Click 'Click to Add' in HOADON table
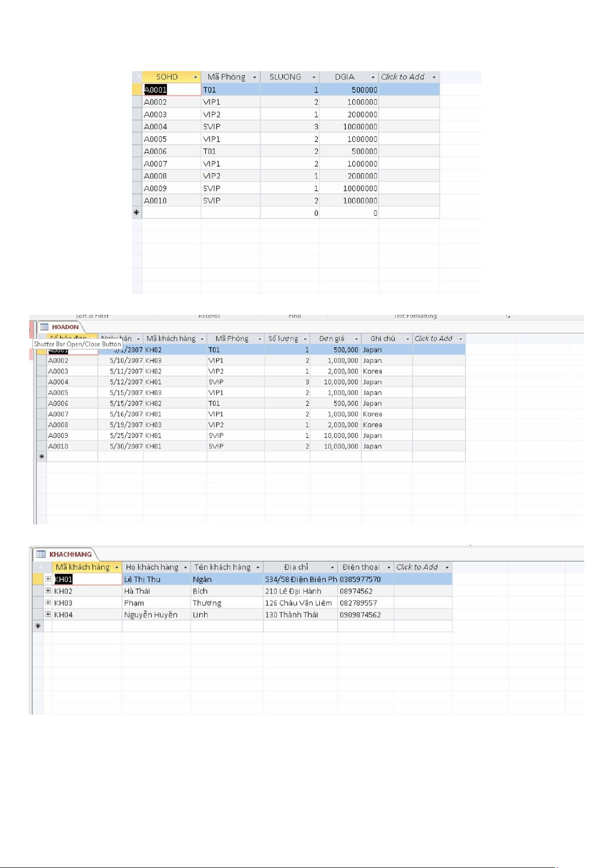 click(x=433, y=338)
